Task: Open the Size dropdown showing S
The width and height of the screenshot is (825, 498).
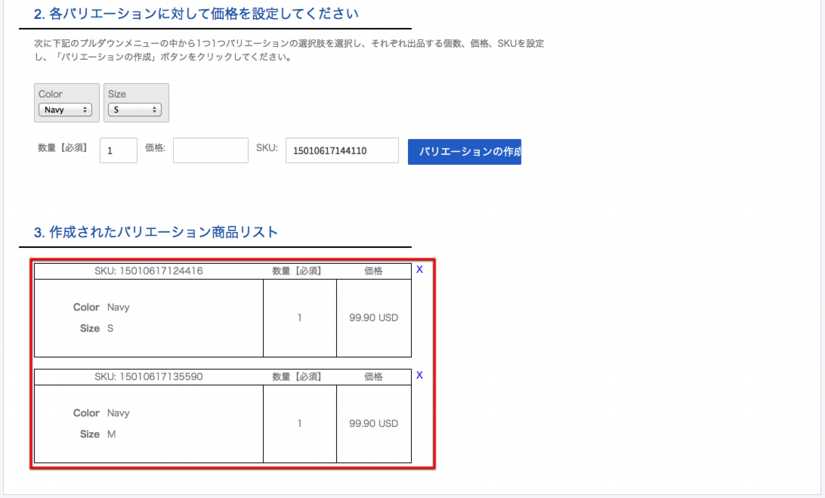Action: 135,110
